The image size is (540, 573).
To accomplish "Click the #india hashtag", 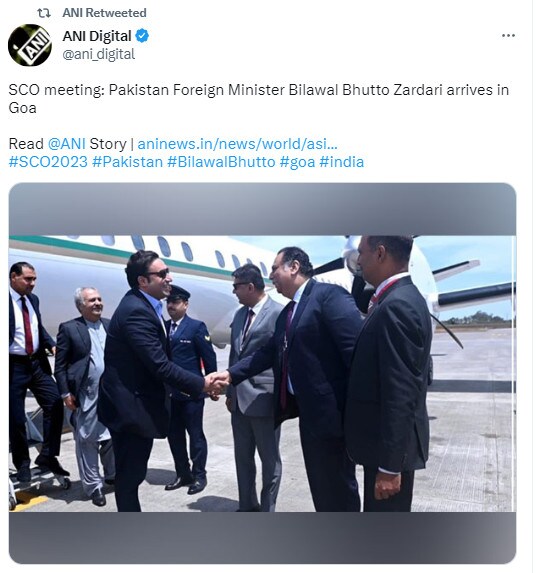I will [342, 162].
